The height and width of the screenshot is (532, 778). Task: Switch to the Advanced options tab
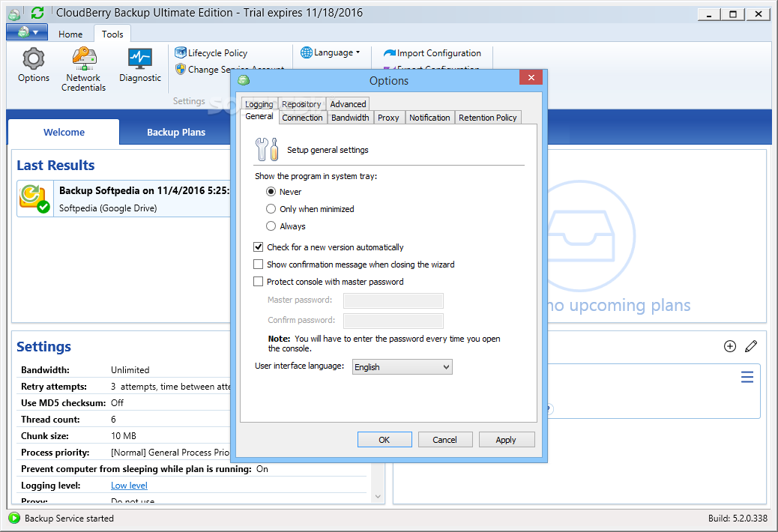pyautogui.click(x=348, y=104)
